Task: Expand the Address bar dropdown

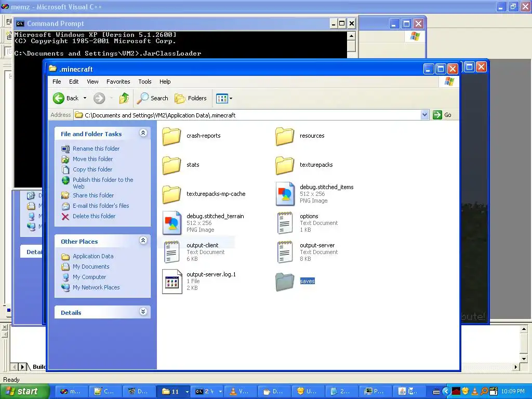Action: [x=424, y=115]
